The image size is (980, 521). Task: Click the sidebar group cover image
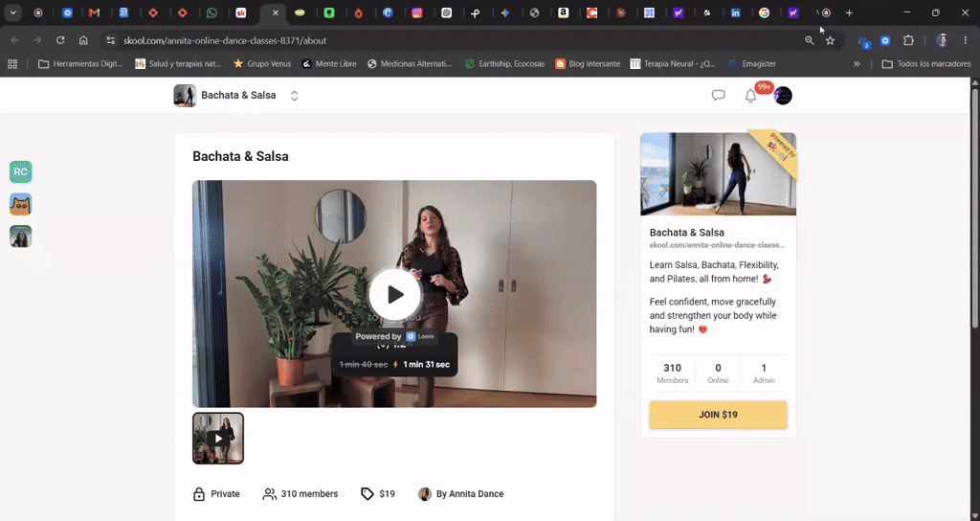(x=718, y=174)
